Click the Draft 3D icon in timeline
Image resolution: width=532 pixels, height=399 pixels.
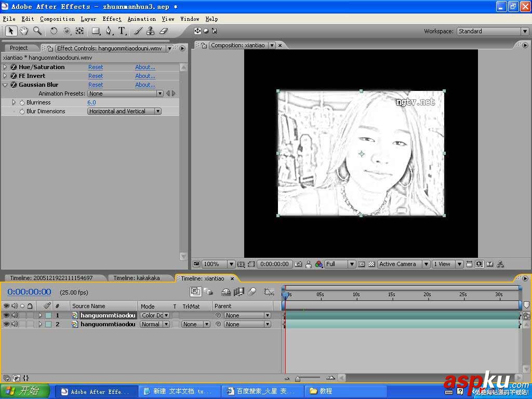[x=208, y=291]
